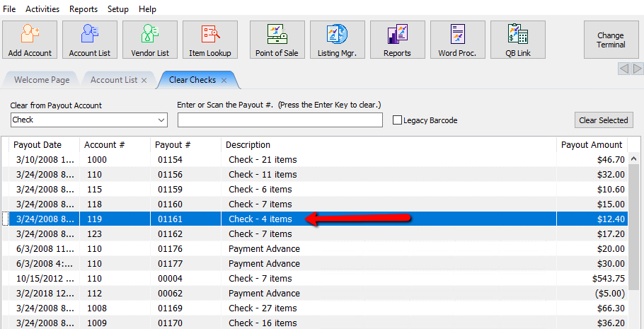Launch the Word Proc. toolbar icon

(x=458, y=40)
